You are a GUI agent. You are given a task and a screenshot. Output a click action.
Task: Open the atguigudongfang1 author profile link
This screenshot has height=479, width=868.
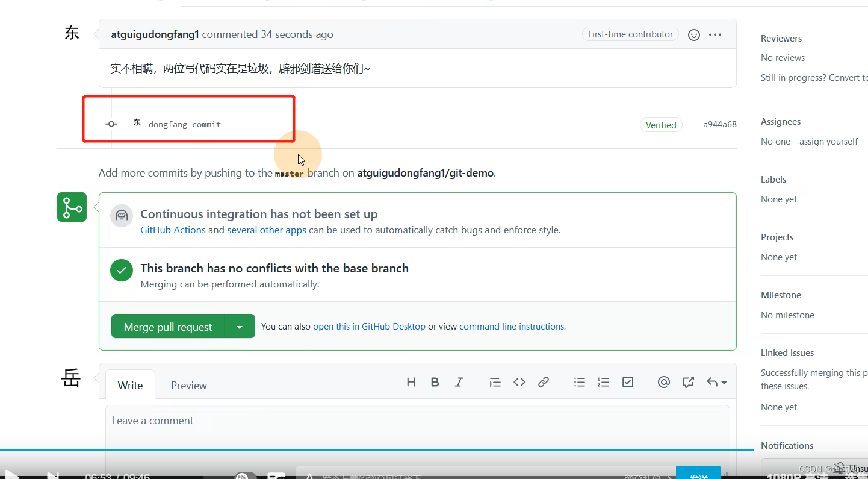[x=155, y=34]
